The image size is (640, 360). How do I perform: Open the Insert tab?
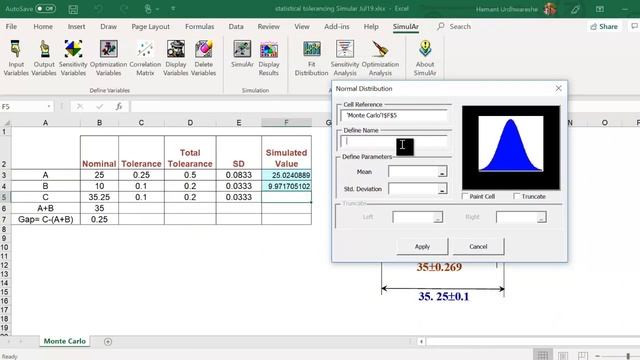click(76, 27)
